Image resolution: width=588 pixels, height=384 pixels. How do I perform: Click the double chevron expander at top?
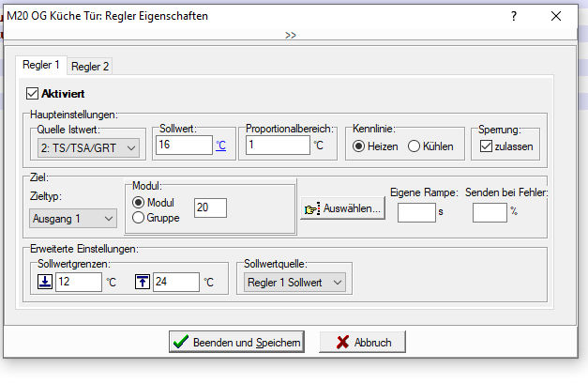291,35
